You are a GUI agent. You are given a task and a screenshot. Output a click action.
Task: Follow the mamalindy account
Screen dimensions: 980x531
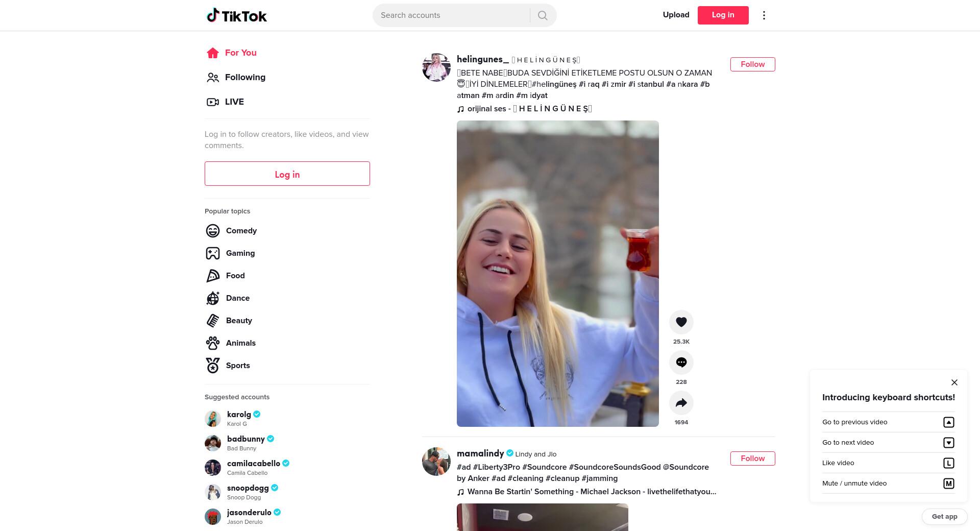(x=752, y=458)
